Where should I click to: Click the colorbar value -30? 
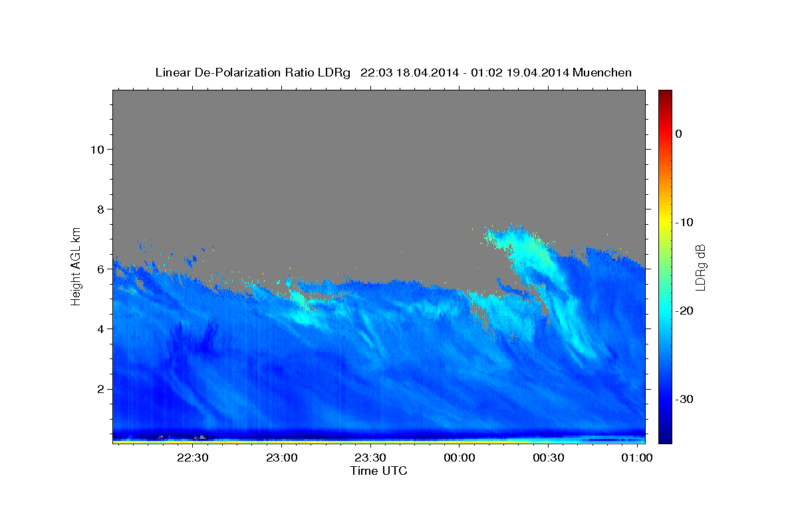684,399
